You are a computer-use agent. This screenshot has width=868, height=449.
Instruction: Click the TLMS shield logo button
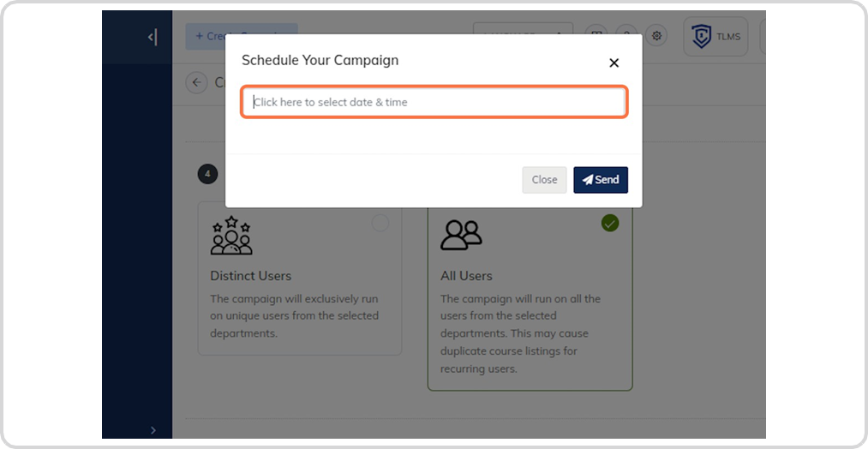coord(715,37)
